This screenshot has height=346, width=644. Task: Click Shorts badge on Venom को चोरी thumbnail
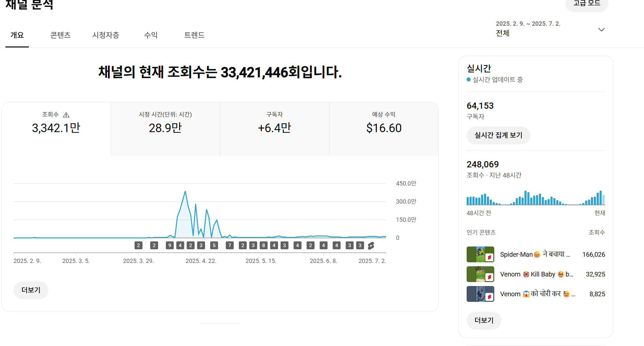point(489,297)
